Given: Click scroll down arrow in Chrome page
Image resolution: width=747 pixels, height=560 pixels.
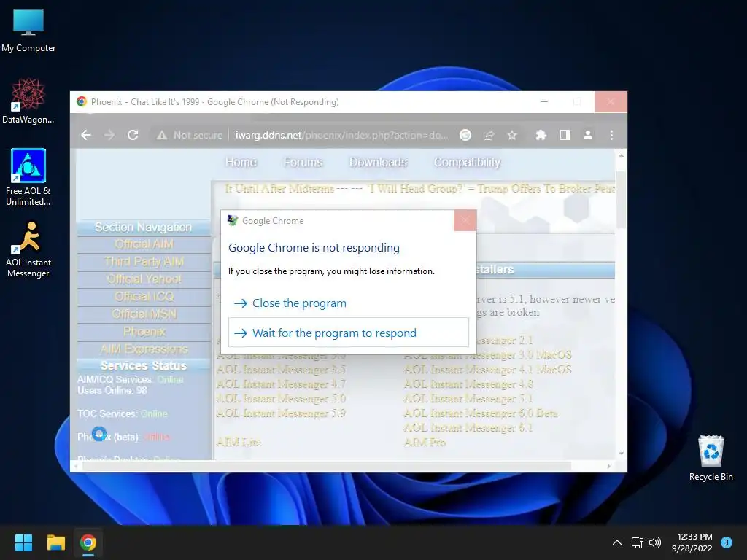Looking at the screenshot, I should 621,454.
